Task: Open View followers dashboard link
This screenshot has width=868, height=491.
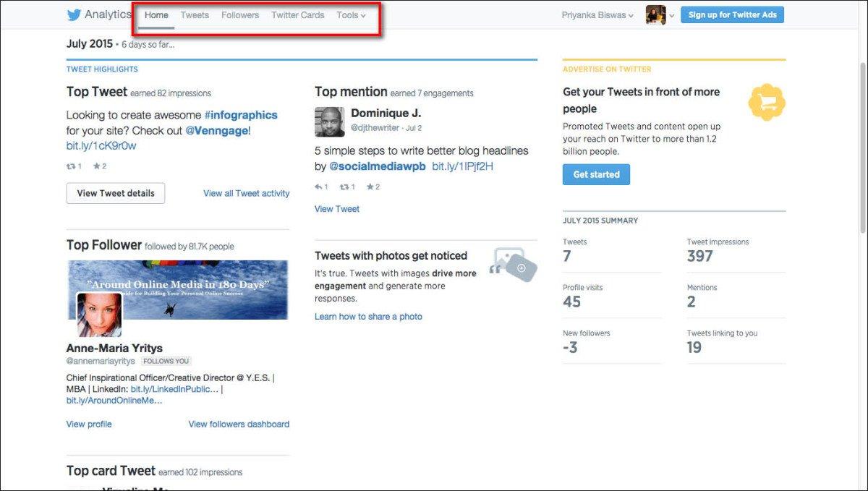Action: [x=239, y=424]
